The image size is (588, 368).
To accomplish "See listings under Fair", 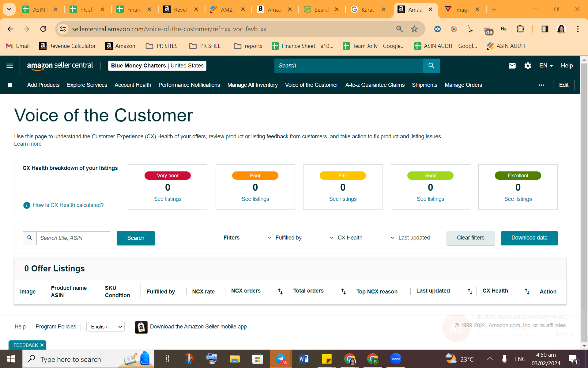I will point(343,199).
